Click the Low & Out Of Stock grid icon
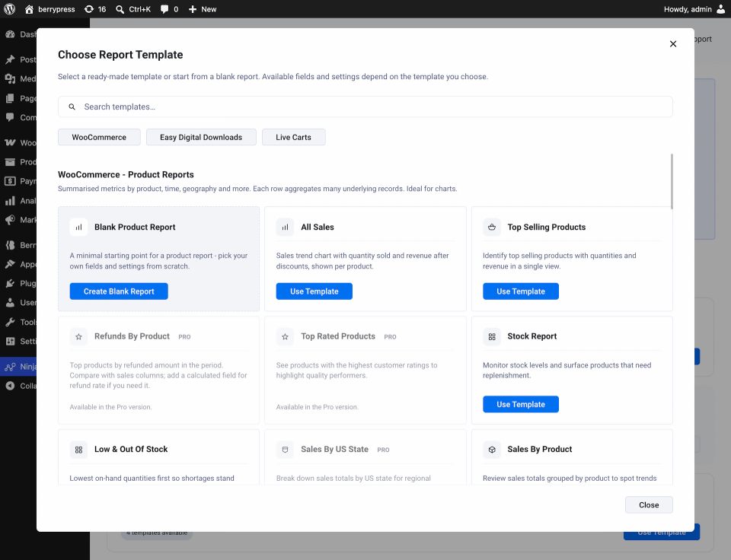Image resolution: width=731 pixels, height=560 pixels. tap(78, 450)
